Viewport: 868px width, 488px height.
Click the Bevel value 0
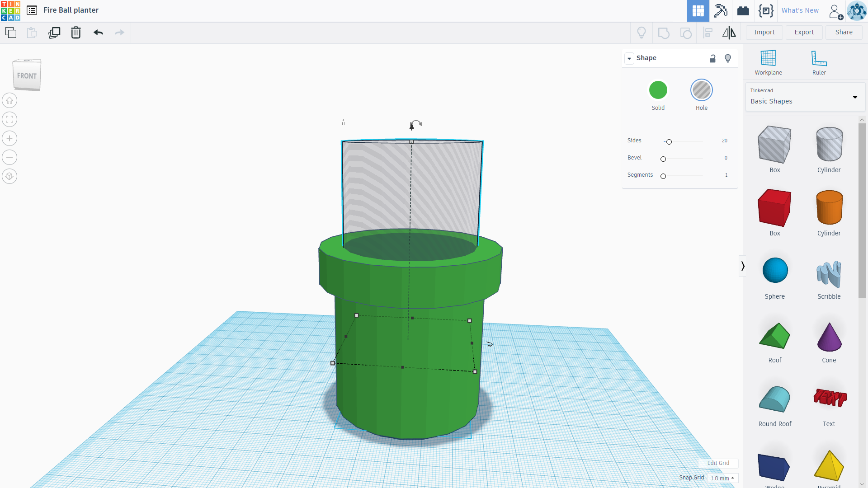pos(726,158)
